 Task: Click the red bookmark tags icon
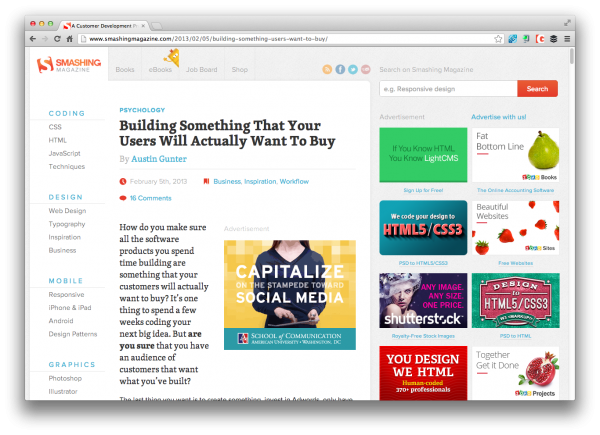[x=206, y=181]
